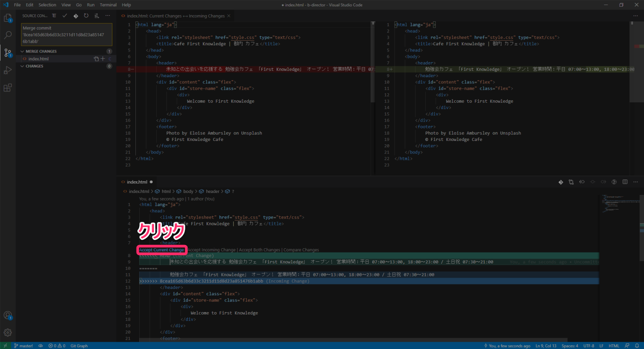Open the Search view
The image size is (644, 349).
[x=8, y=35]
